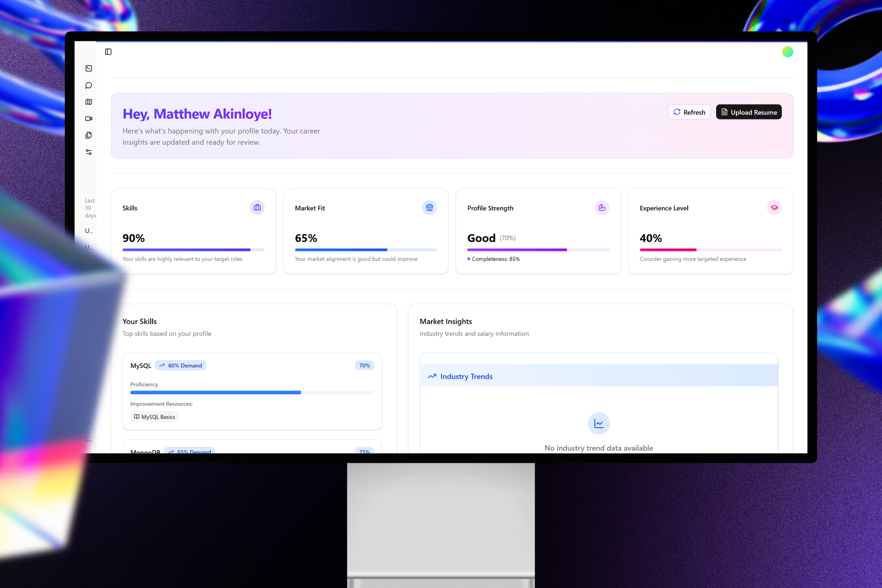Click the Market Fit store icon
The width and height of the screenshot is (882, 588).
(430, 208)
